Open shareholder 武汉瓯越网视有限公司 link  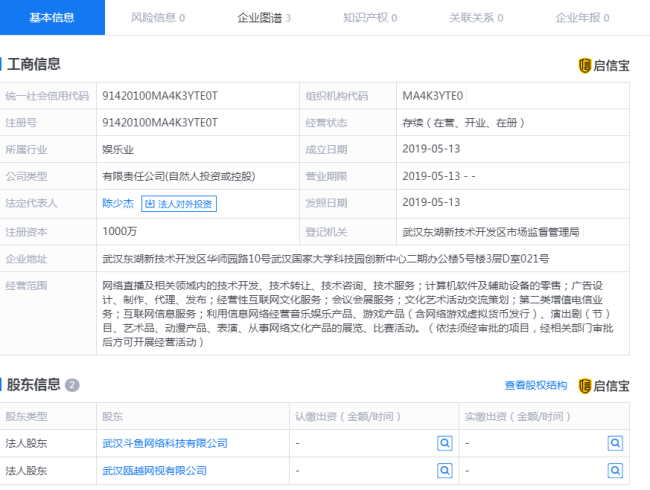pos(154,471)
